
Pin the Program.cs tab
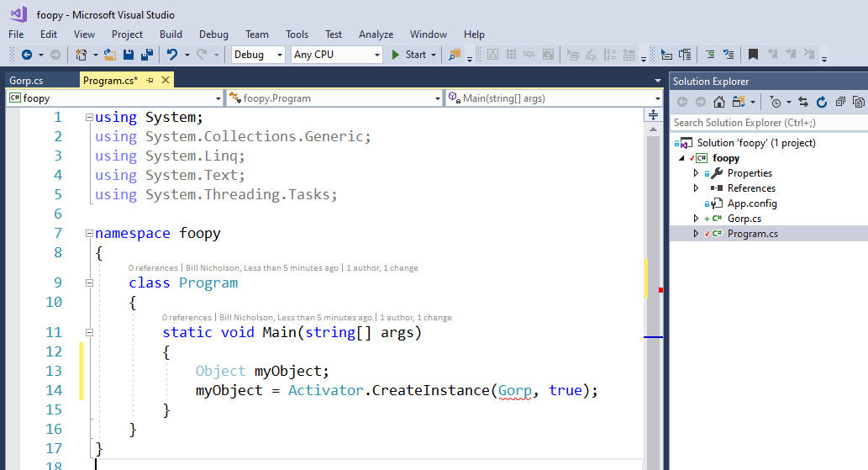click(150, 80)
